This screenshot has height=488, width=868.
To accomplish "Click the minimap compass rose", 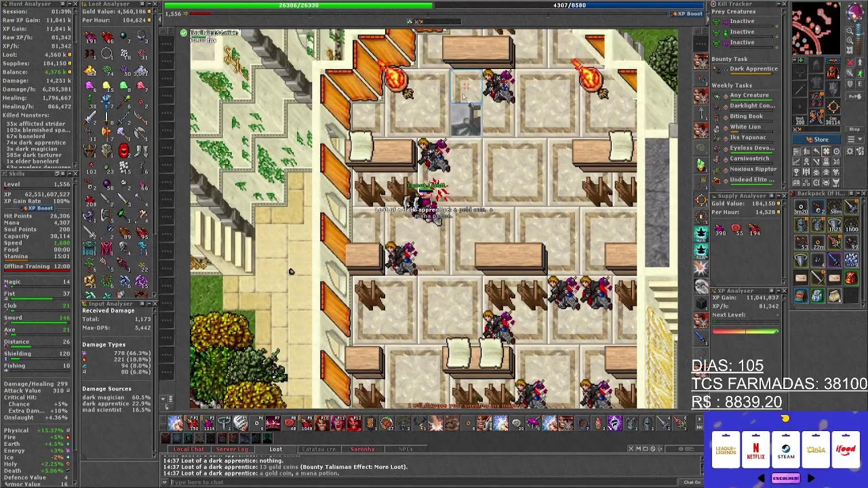I will 854,12.
